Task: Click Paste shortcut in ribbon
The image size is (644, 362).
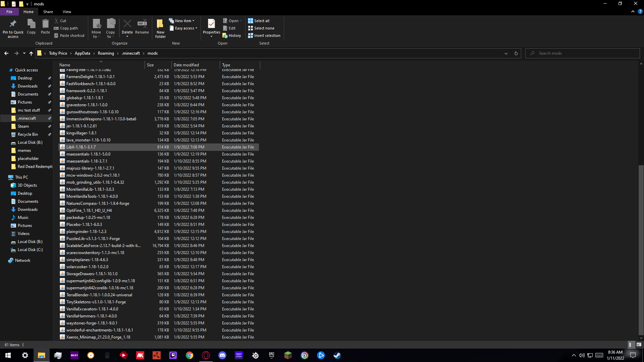Action: (x=69, y=36)
